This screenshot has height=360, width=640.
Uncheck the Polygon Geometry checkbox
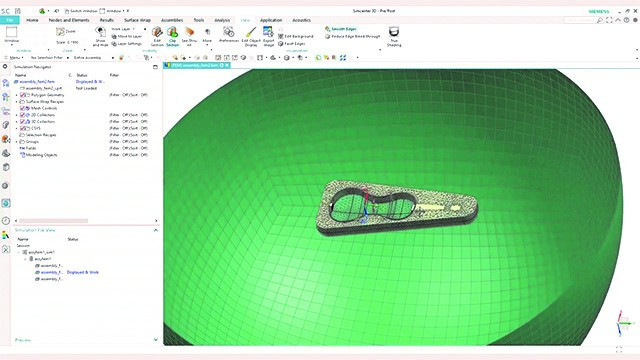point(23,95)
